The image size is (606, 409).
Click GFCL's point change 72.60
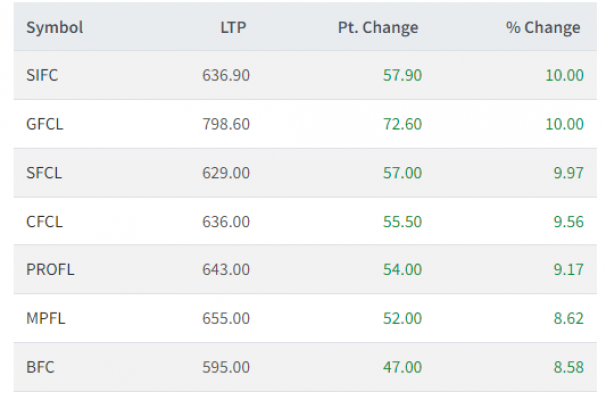(x=402, y=124)
